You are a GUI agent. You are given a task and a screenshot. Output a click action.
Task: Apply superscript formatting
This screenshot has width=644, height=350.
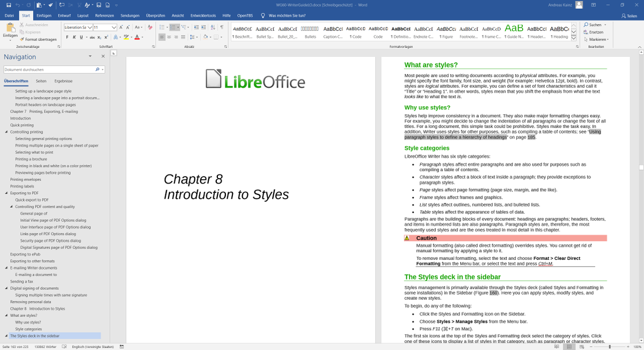(x=106, y=37)
